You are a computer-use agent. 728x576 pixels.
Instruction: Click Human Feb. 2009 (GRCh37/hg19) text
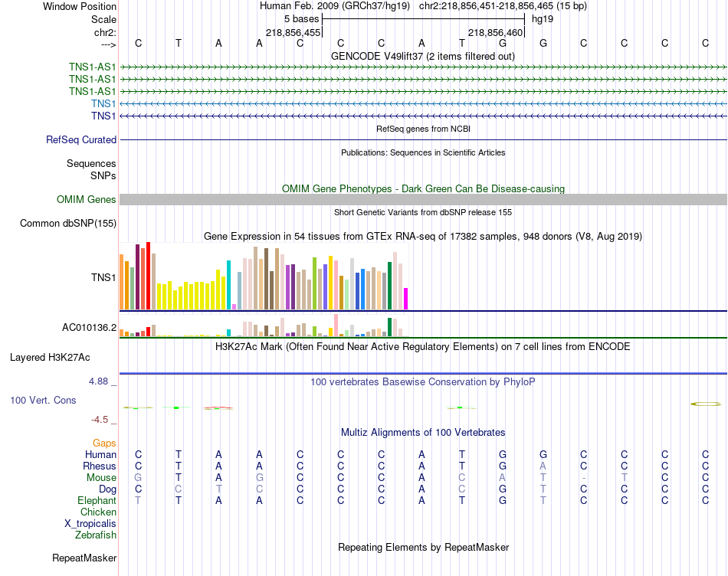click(335, 6)
